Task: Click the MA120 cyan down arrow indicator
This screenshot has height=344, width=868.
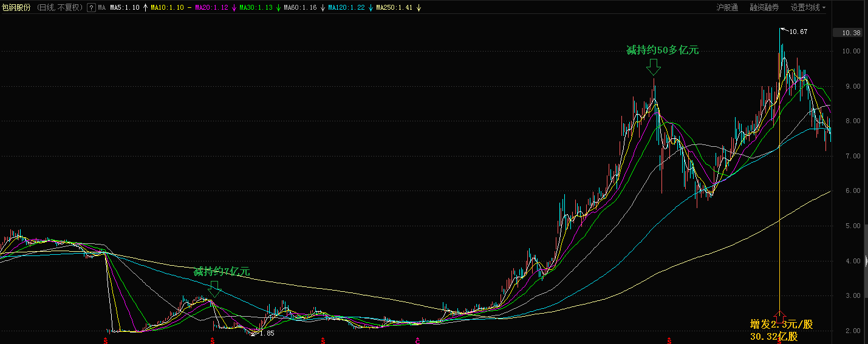Action: pyautogui.click(x=370, y=8)
